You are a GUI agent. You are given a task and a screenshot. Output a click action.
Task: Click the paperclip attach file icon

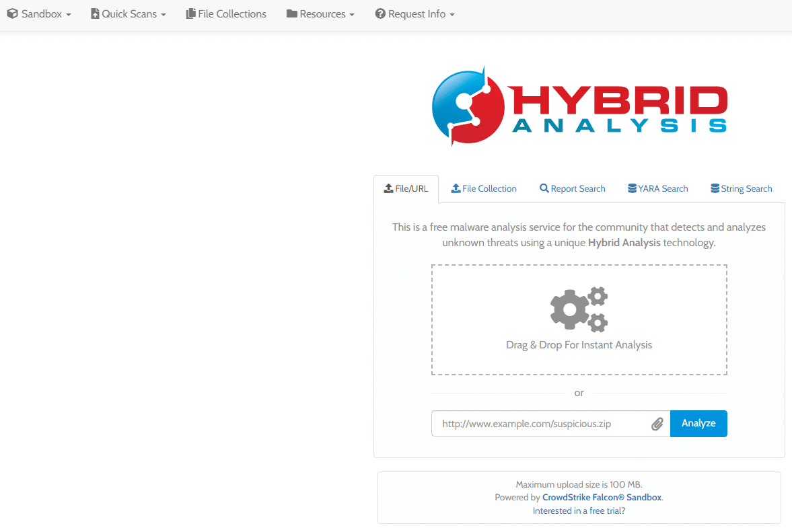point(657,424)
